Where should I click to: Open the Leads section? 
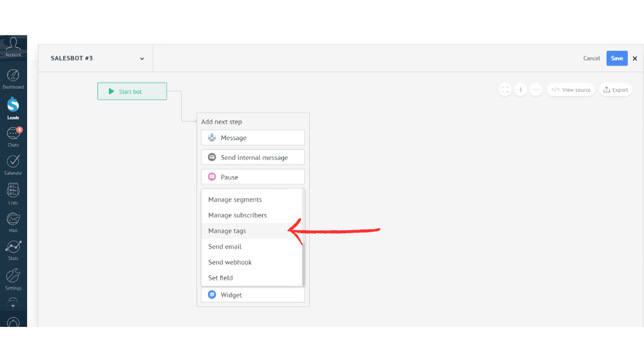[13, 109]
